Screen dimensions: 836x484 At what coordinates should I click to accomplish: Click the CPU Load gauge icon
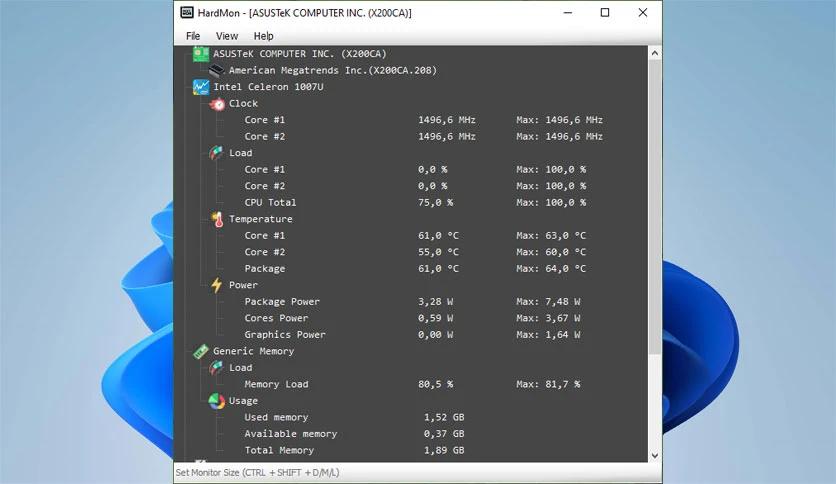(x=216, y=153)
